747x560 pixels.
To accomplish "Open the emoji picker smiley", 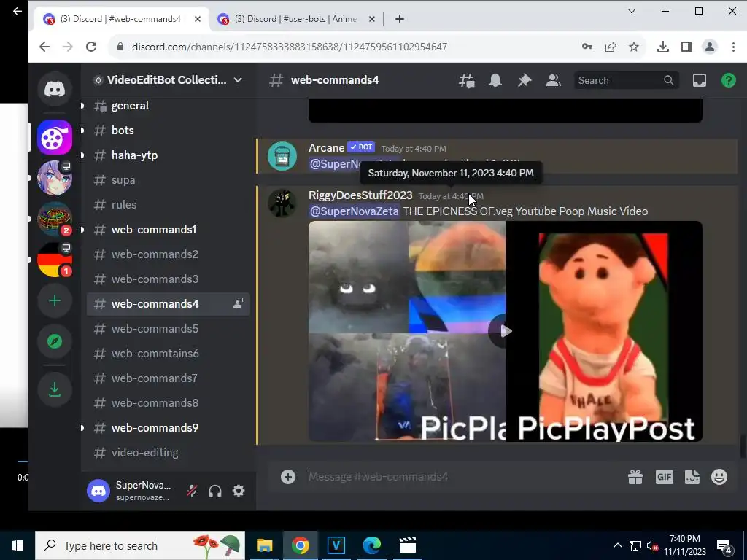I will tap(719, 477).
